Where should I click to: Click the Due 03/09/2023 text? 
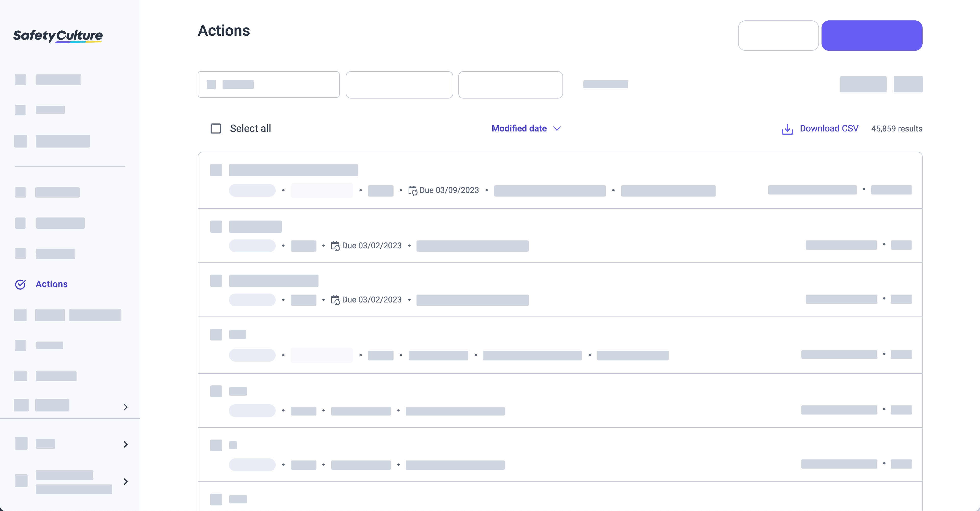(449, 190)
